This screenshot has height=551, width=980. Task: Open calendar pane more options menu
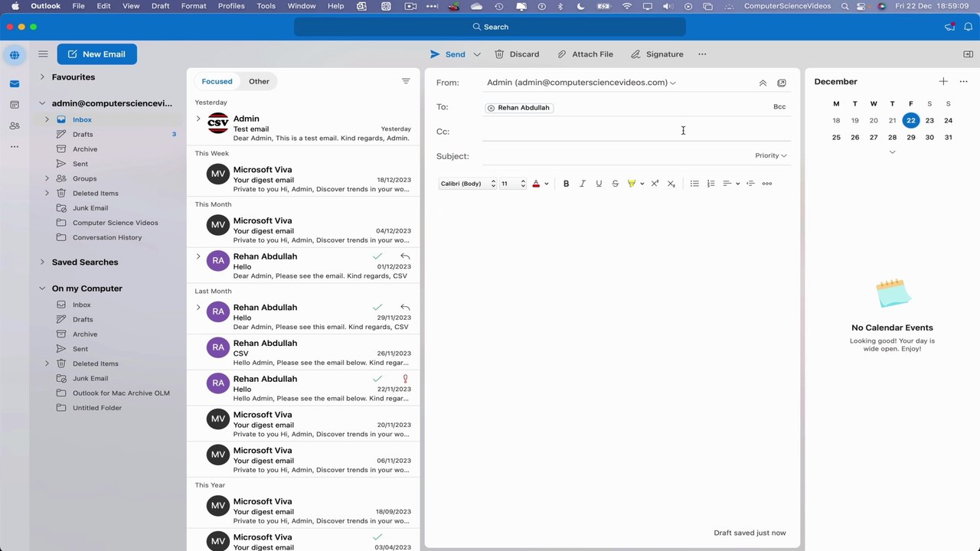coord(963,81)
